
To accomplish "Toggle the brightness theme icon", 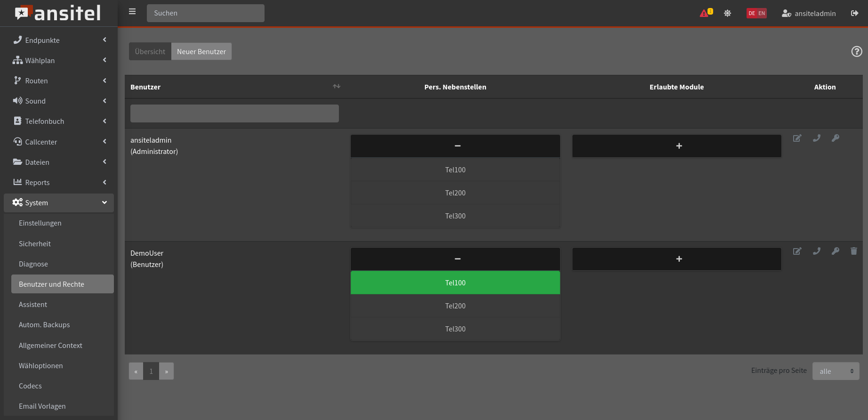I will click(x=727, y=13).
